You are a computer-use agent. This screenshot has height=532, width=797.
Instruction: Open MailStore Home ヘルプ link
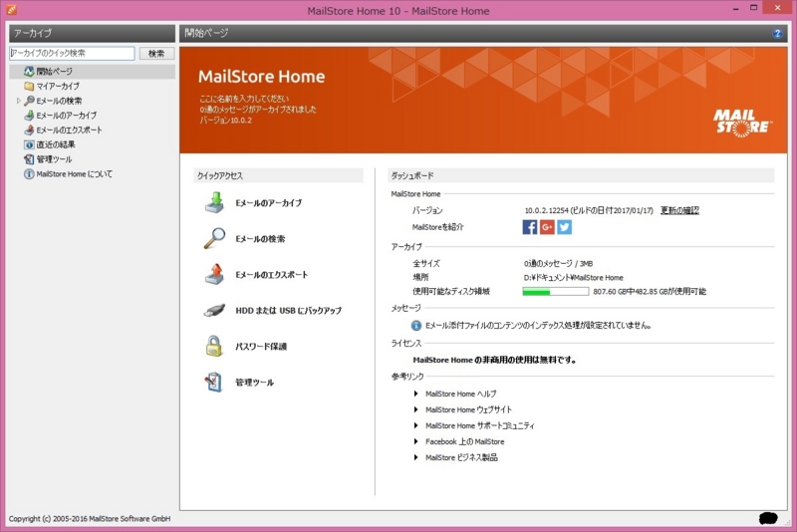click(461, 394)
